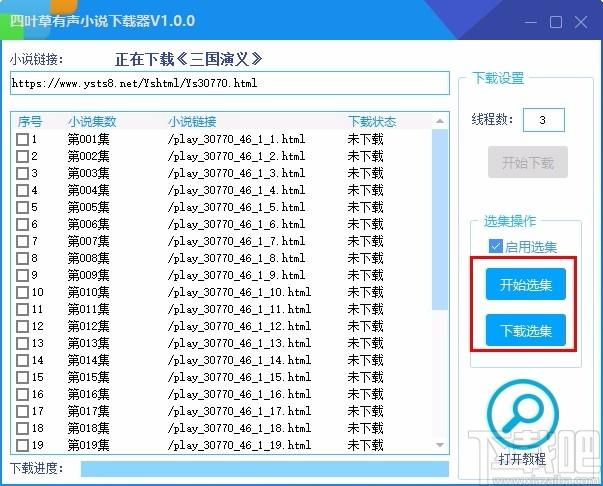Tick the checkbox for row 2
Screen dimensions: 603x486
point(22,156)
